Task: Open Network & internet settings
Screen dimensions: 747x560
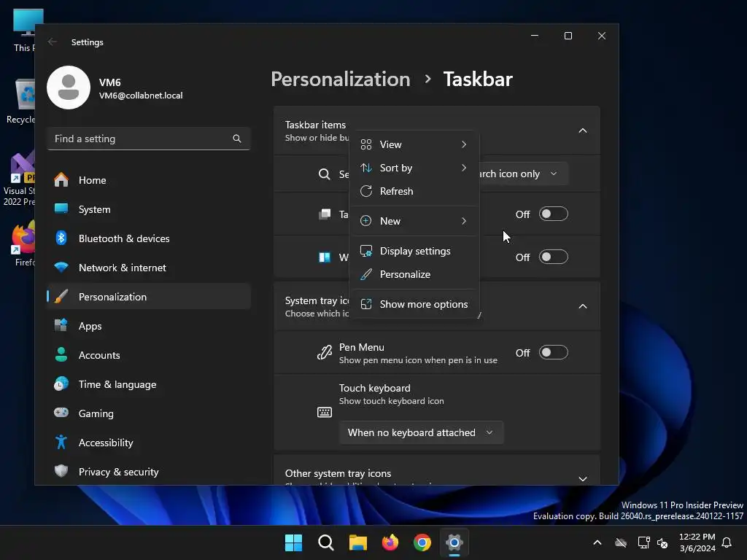Action: pos(149,268)
